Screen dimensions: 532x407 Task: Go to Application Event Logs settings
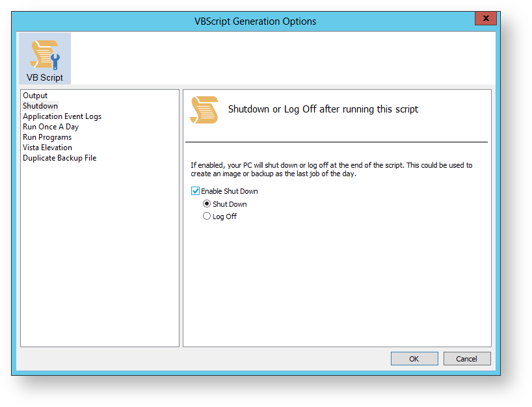point(62,116)
